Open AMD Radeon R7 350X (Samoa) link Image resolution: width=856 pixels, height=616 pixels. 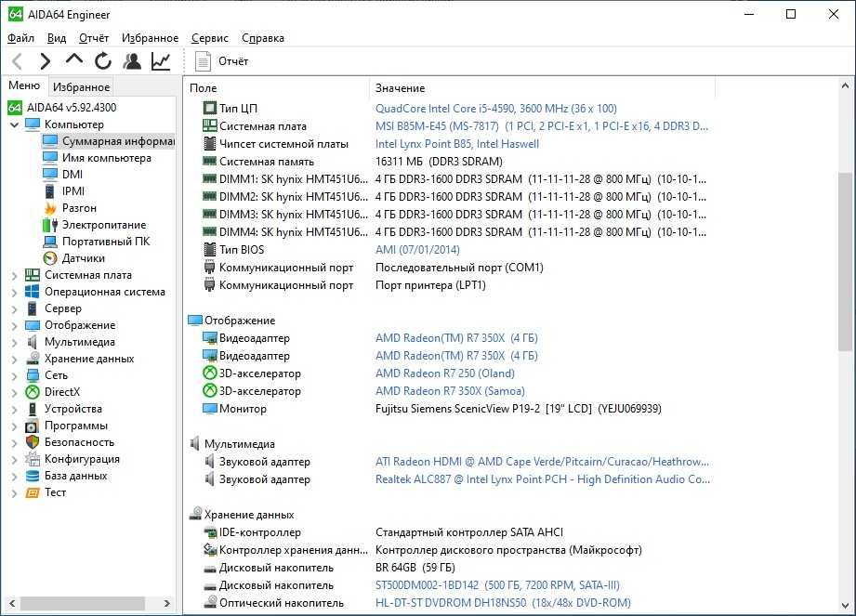click(x=450, y=391)
